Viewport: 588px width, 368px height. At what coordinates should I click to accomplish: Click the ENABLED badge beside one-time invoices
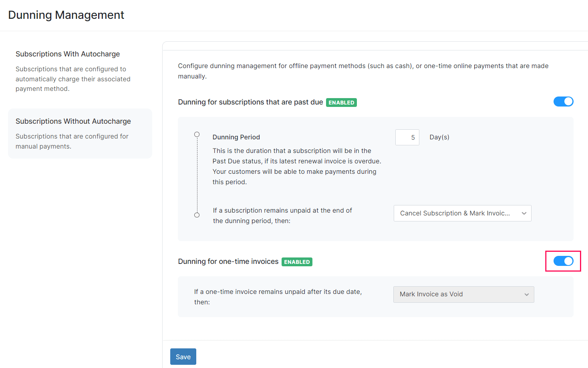(x=297, y=262)
